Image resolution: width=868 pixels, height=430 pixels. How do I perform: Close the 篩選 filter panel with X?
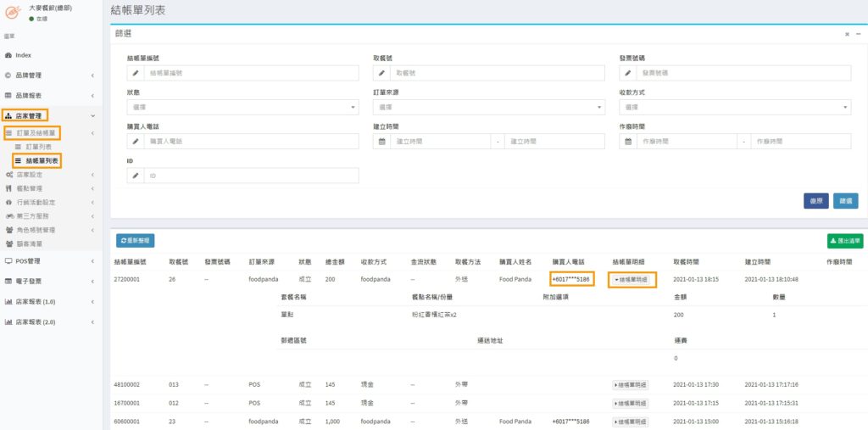847,34
